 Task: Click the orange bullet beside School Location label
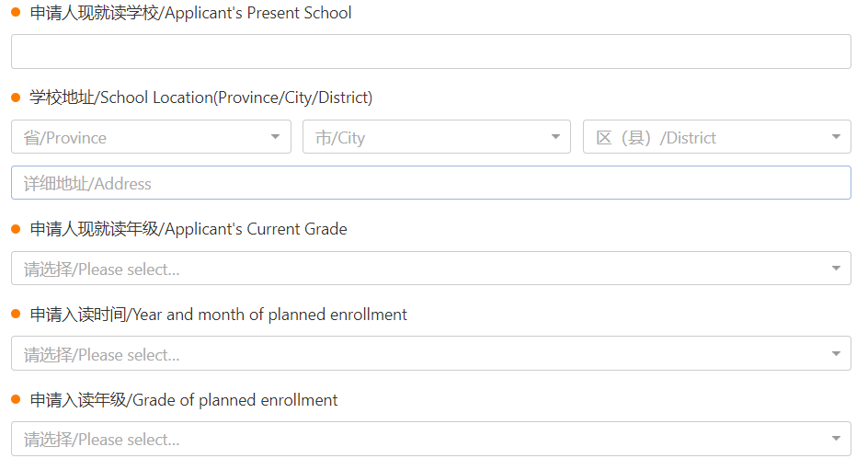tap(16, 98)
